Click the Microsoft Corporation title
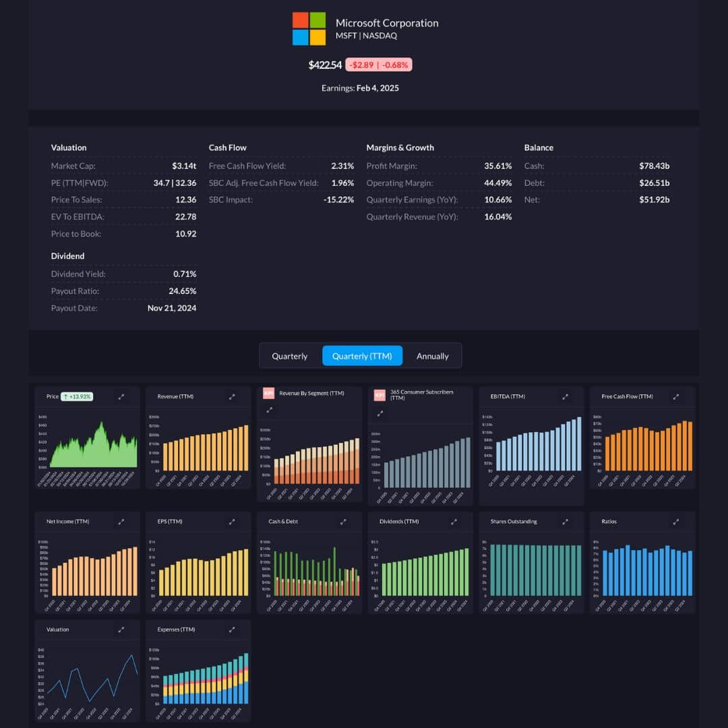Screen dimensions: 728x728 [387, 23]
